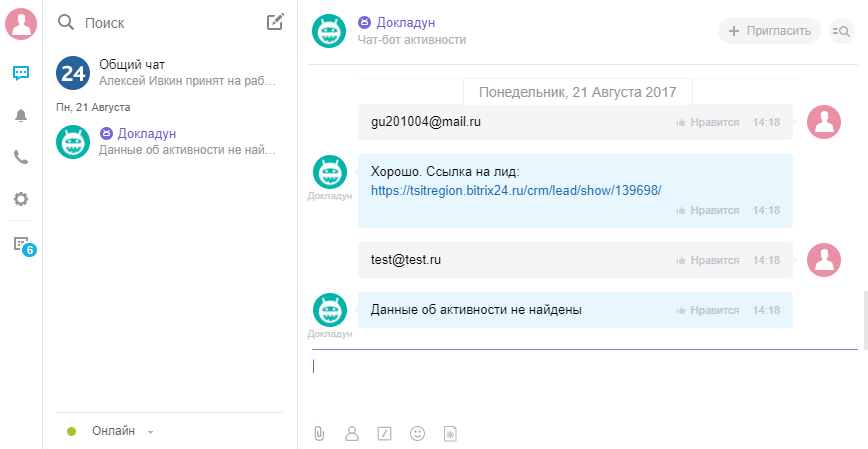Click the test@test.ru message text

coord(406,260)
